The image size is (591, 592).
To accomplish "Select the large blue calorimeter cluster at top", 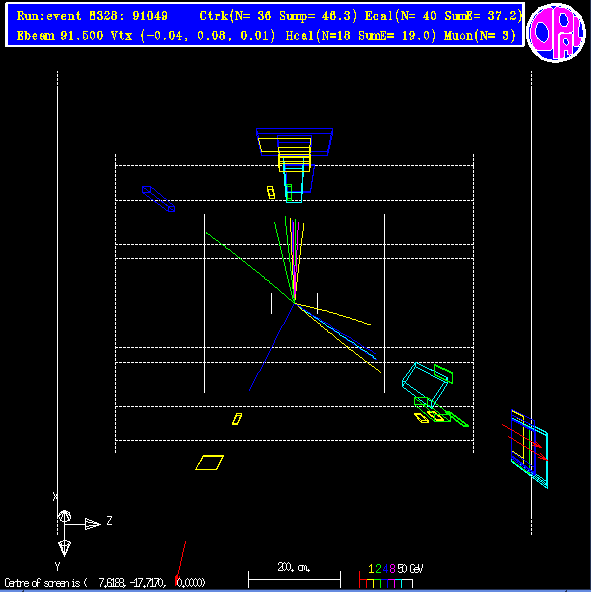I will tap(294, 142).
